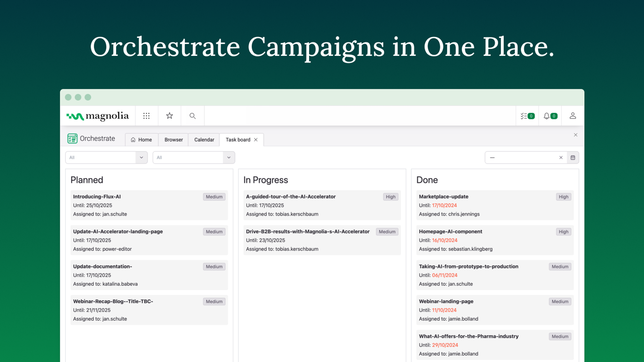The image size is (644, 362).
Task: Click the 29/10/2024 due date
Action: [x=445, y=345]
